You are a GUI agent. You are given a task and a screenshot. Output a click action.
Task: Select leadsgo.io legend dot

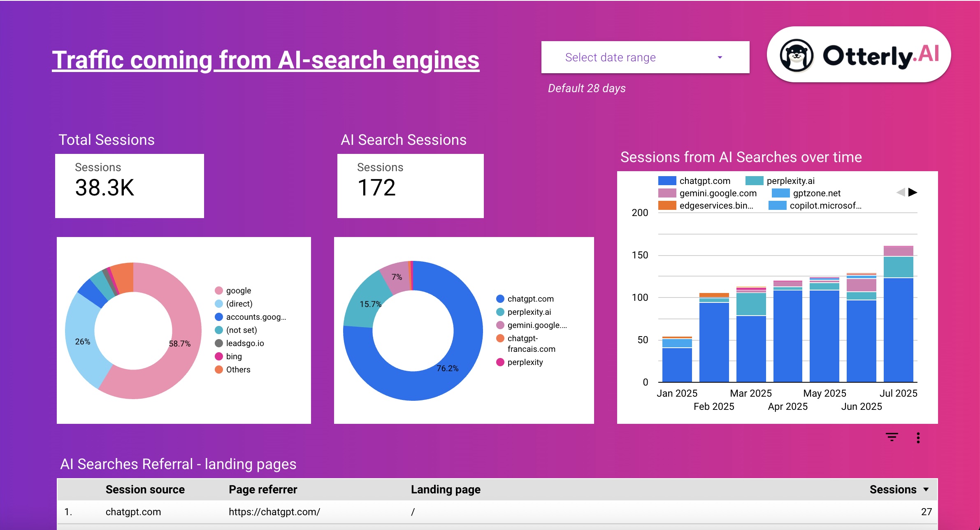219,343
